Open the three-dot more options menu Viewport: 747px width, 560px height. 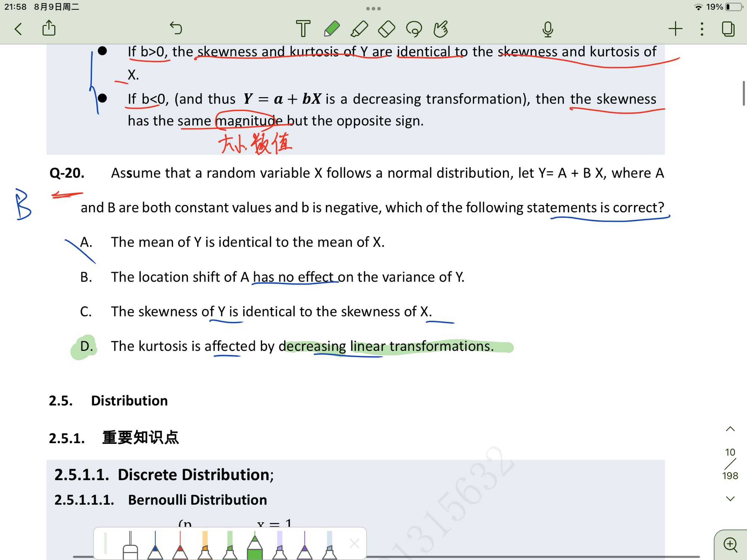point(702,29)
